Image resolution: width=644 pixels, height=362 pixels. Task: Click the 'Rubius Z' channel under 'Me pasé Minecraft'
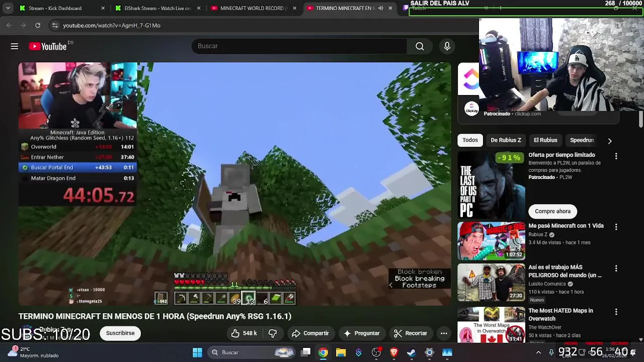538,235
